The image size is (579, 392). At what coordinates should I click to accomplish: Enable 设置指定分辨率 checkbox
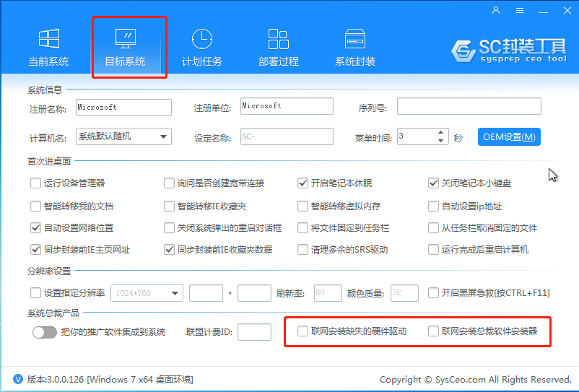(35, 293)
